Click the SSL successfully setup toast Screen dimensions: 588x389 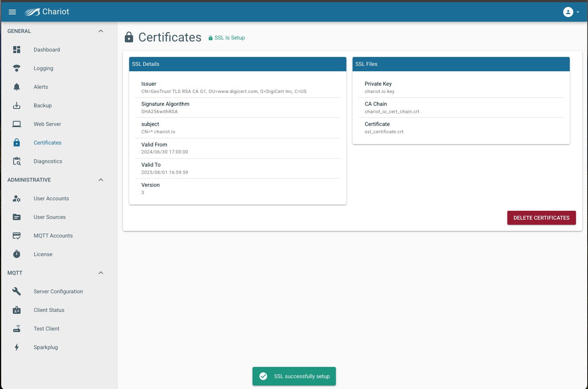[294, 376]
